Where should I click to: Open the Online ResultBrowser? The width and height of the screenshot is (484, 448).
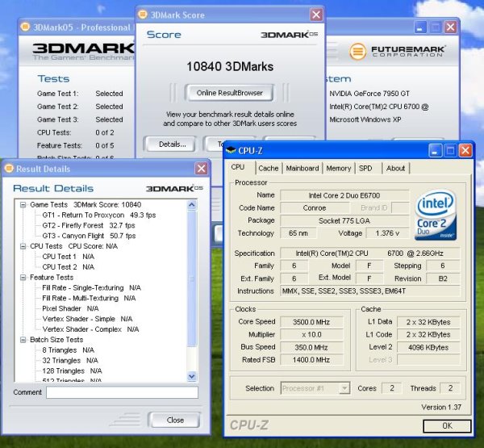pos(229,93)
